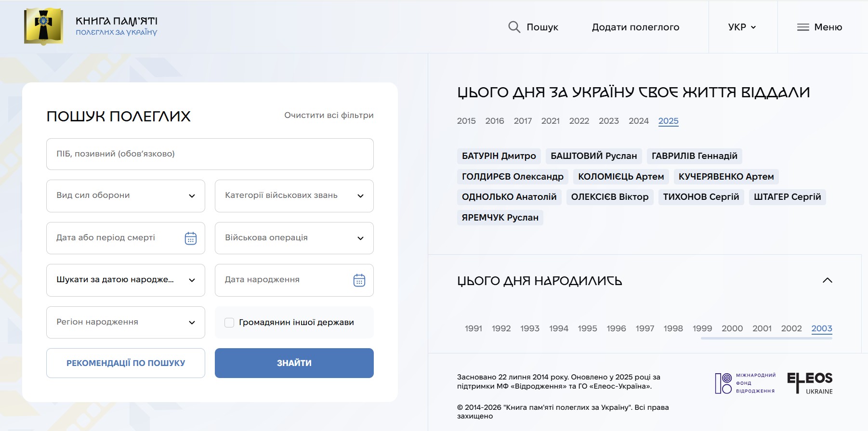
Task: Open the УКР language dropdown
Action: tap(742, 27)
